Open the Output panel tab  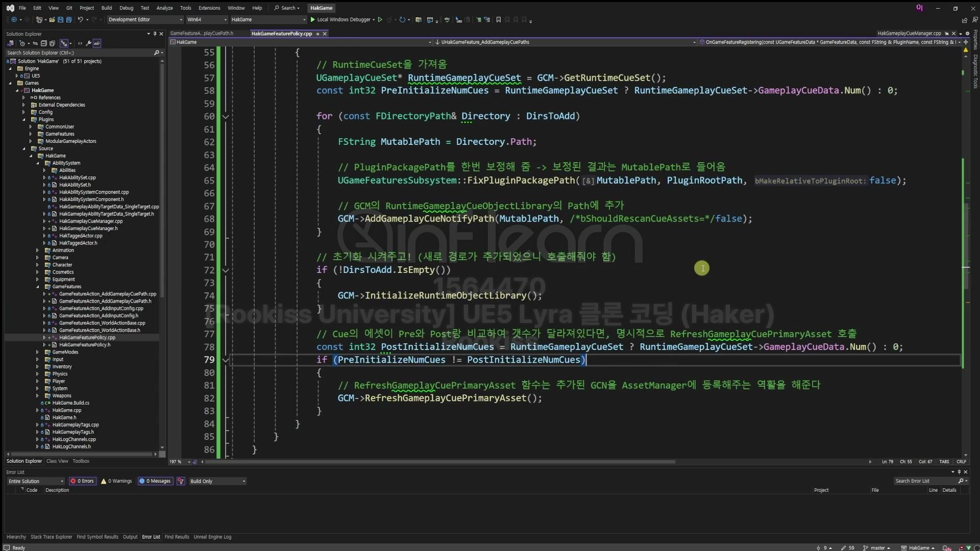tap(130, 537)
